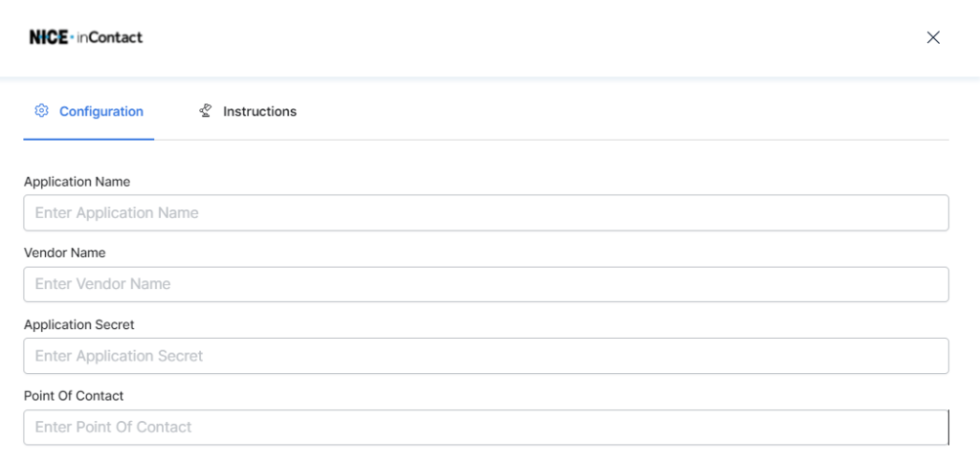This screenshot has width=980, height=463.
Task: Switch to the Configuration tab
Action: (100, 112)
